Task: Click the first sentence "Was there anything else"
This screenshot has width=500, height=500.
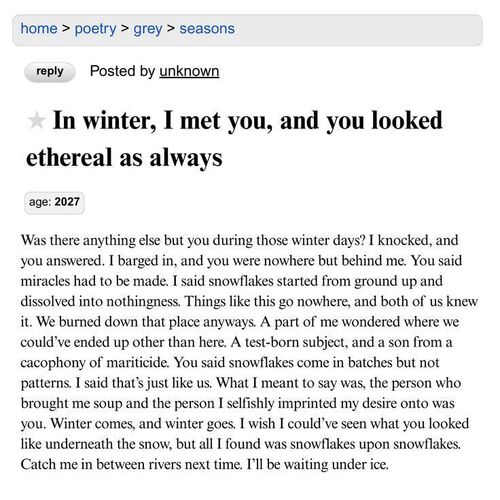Action: [x=79, y=240]
